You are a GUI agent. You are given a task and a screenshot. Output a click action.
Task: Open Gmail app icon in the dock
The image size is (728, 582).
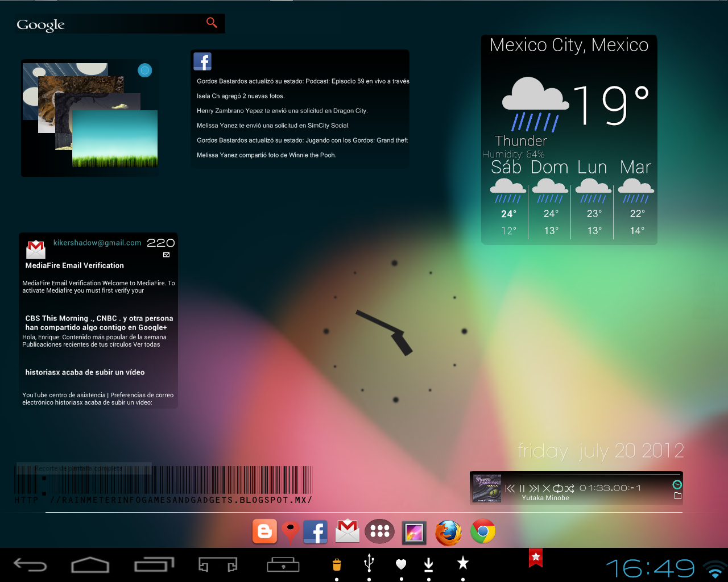click(347, 531)
